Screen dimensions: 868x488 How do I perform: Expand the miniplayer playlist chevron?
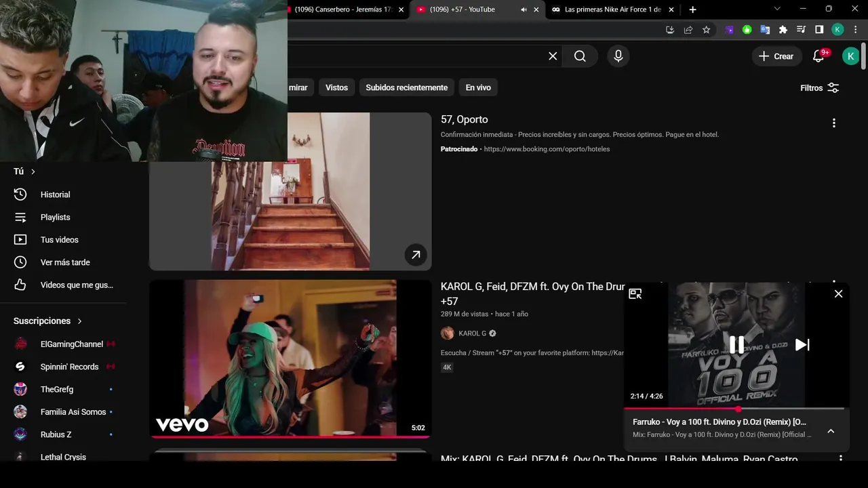coord(831,431)
